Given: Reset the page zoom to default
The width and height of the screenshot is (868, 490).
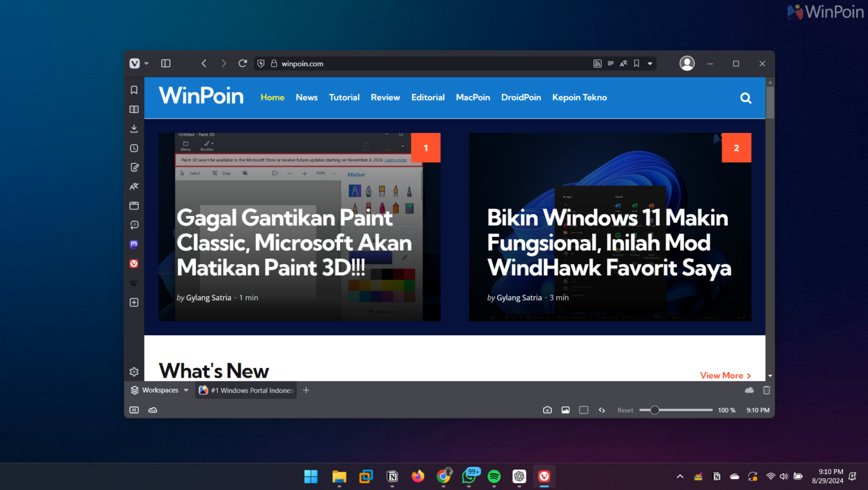Looking at the screenshot, I should (x=625, y=410).
